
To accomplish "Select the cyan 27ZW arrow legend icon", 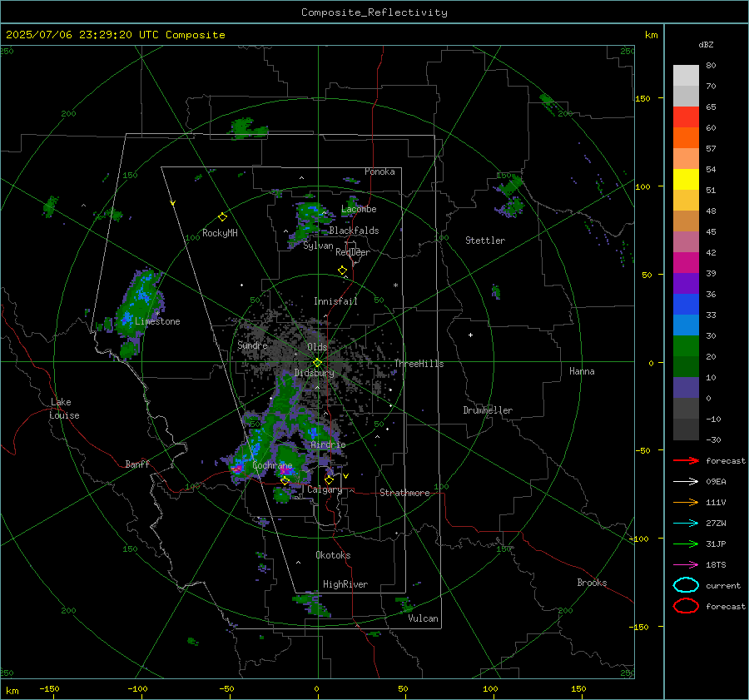I will point(686,524).
